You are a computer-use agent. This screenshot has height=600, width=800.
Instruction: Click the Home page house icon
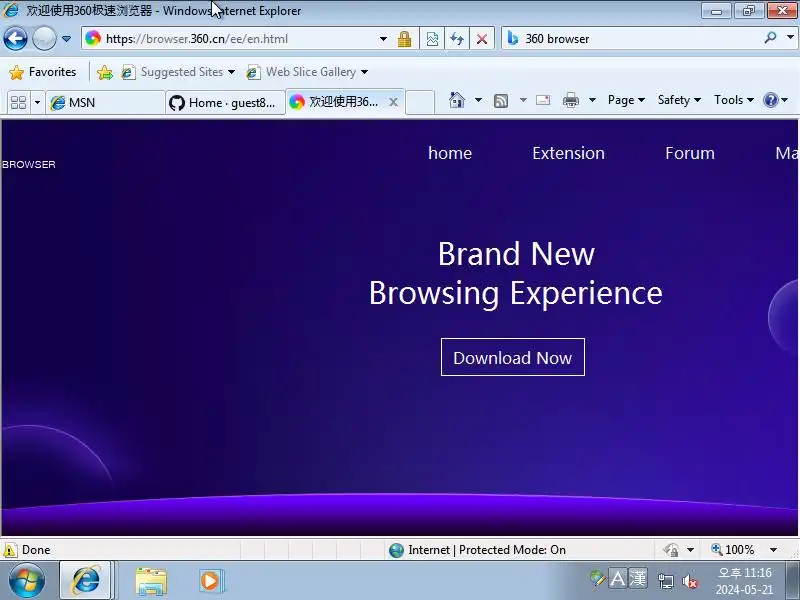(x=457, y=100)
